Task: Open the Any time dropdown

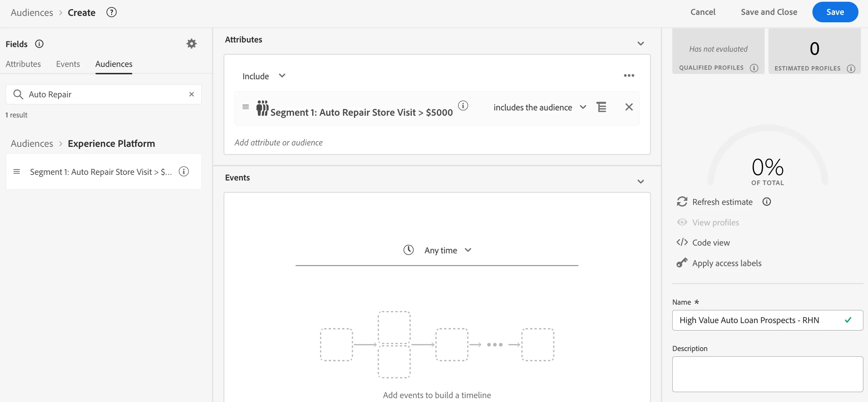Action: [x=448, y=250]
